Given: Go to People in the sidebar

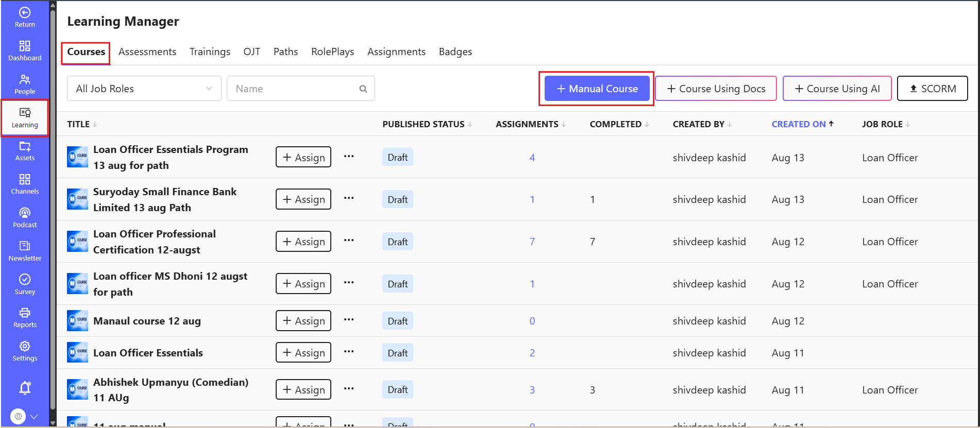Looking at the screenshot, I should (x=25, y=84).
